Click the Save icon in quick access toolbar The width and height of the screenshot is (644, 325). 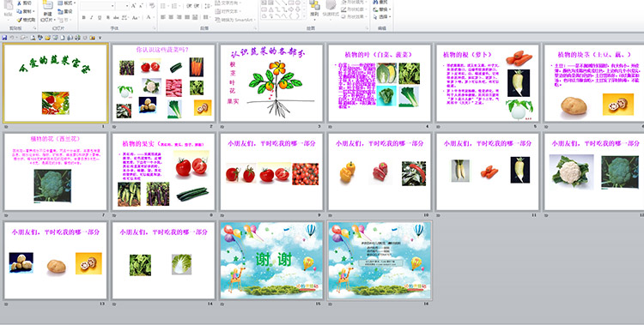pyautogui.click(x=4, y=38)
